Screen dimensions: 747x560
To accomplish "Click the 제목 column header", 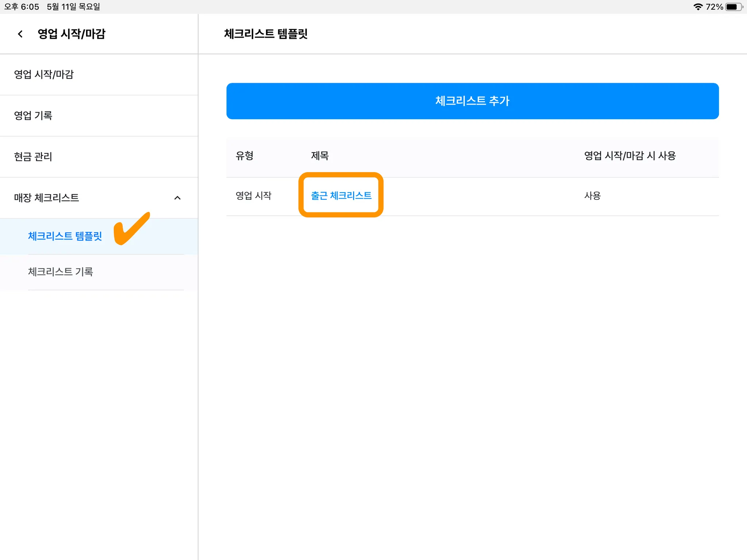I will [x=320, y=156].
